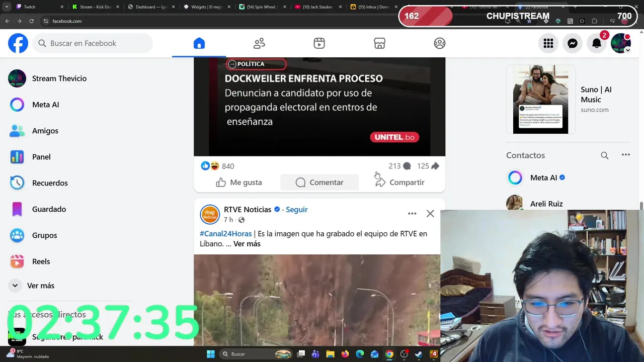Open the Friends tab in top navigation
This screenshot has width=644, height=362.
pyautogui.click(x=259, y=43)
